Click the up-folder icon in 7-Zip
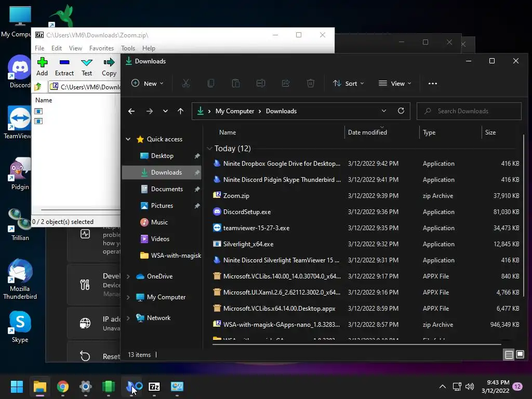532x399 pixels. click(38, 87)
